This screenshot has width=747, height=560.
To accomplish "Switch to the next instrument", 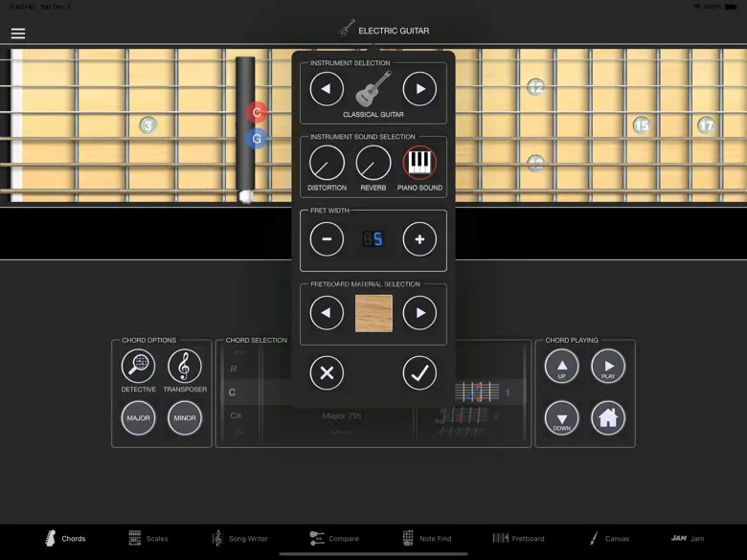I will pyautogui.click(x=419, y=89).
